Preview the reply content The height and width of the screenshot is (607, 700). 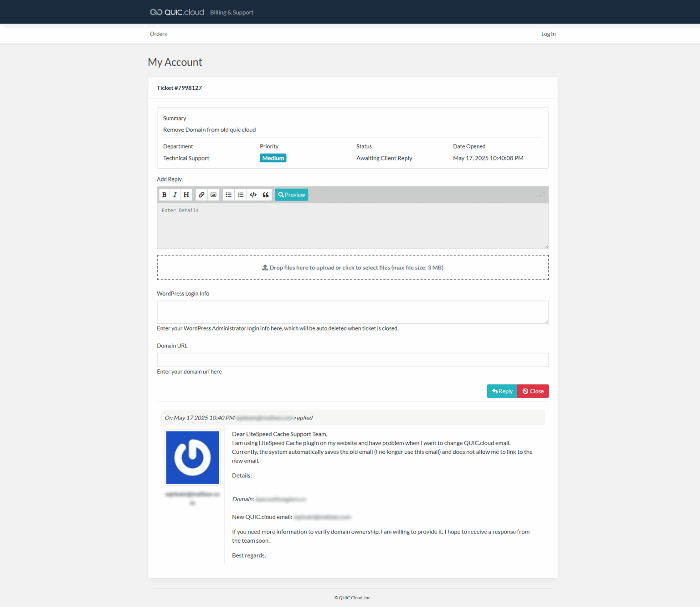tap(291, 195)
